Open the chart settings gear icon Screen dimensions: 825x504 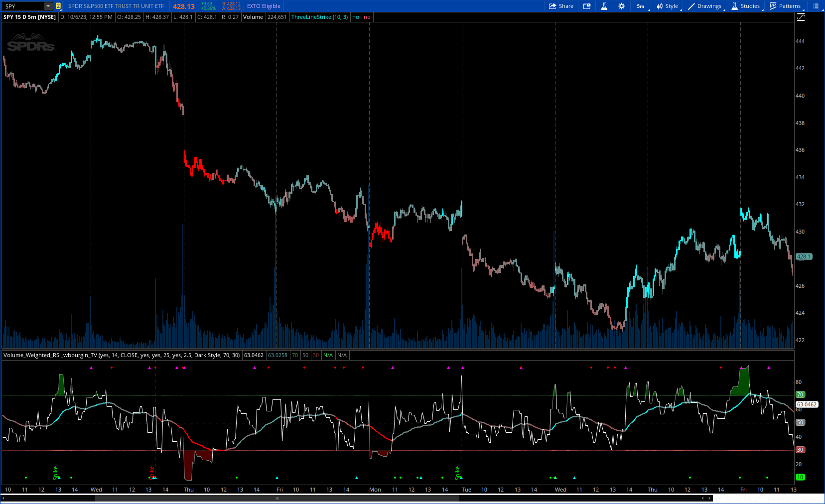(x=621, y=6)
